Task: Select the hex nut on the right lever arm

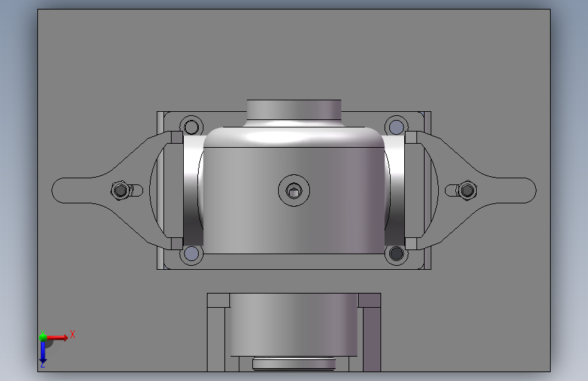Action: click(x=467, y=190)
